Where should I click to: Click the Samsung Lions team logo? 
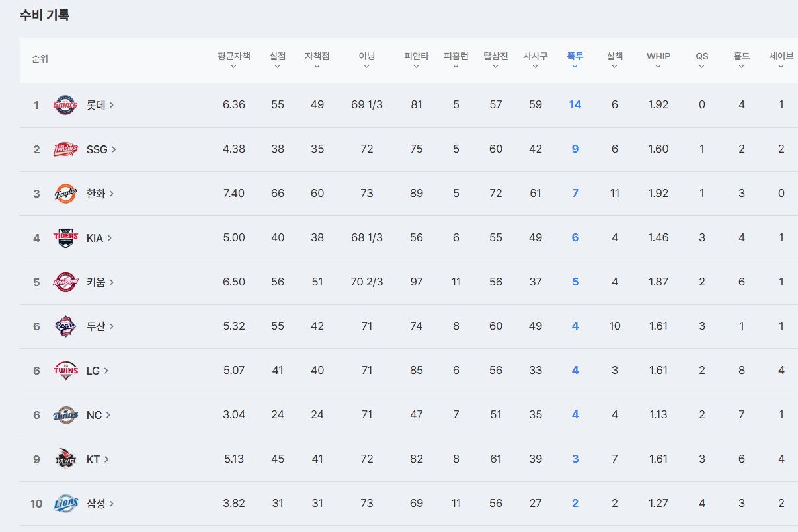[x=65, y=504]
